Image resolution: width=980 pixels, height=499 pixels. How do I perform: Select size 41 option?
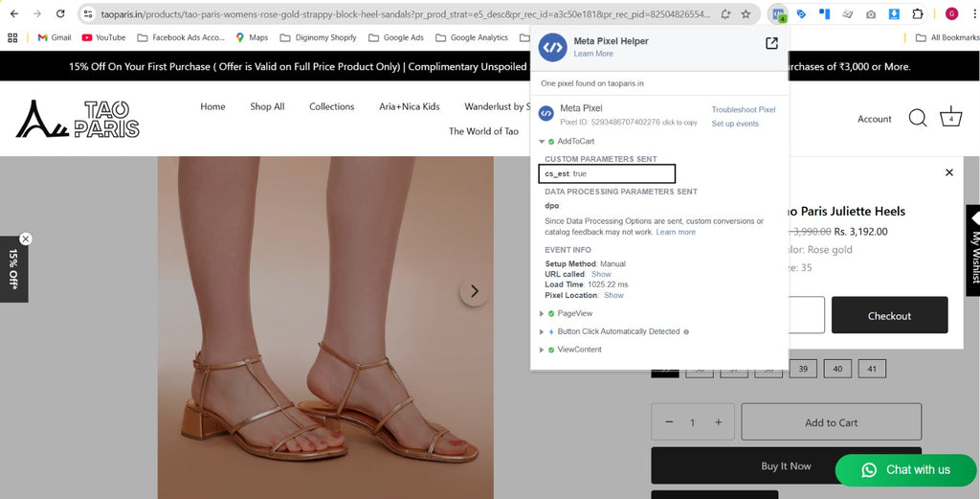(x=871, y=369)
